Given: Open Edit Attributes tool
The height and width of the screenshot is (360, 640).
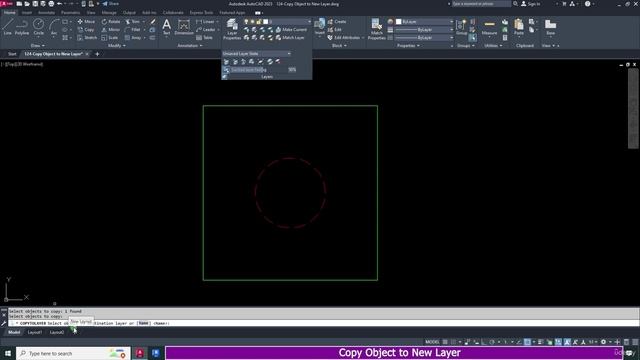Looking at the screenshot, I should point(344,38).
